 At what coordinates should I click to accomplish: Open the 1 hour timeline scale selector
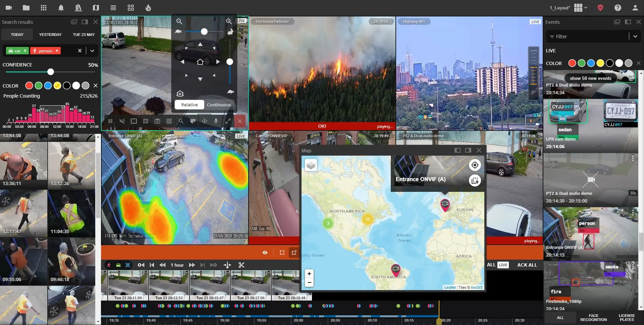click(177, 265)
